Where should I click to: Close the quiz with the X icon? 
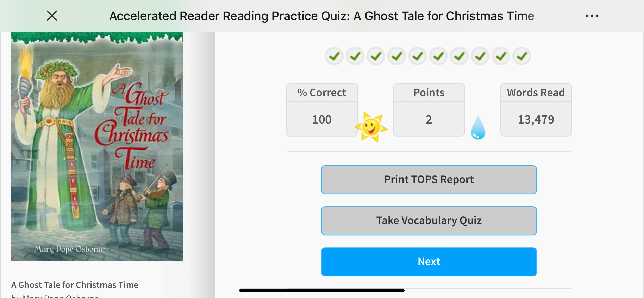(52, 16)
